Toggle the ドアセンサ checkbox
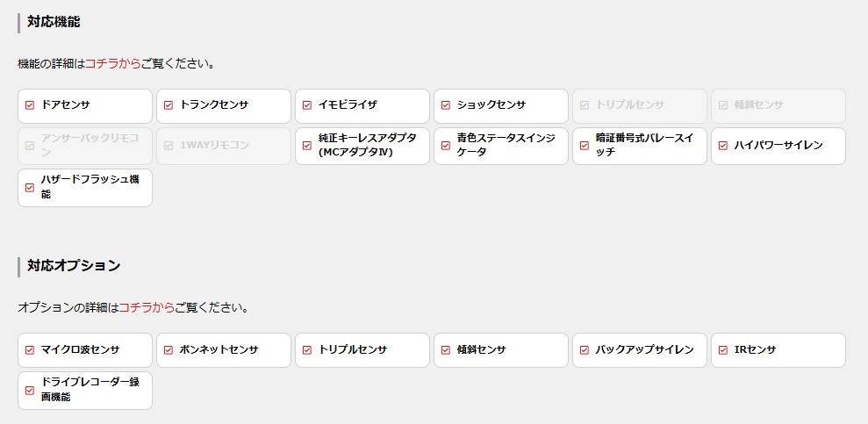 click(30, 105)
